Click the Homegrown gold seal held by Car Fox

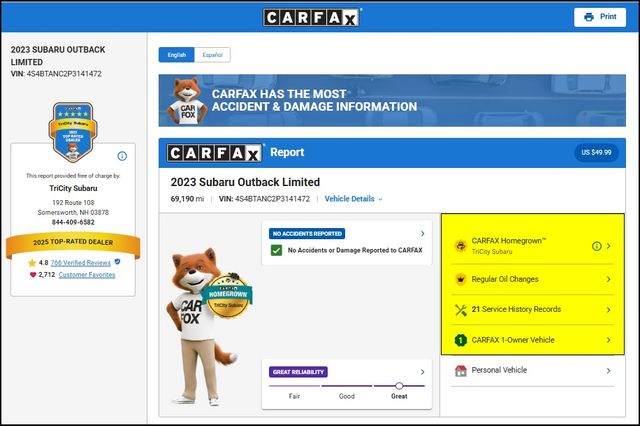(x=228, y=297)
